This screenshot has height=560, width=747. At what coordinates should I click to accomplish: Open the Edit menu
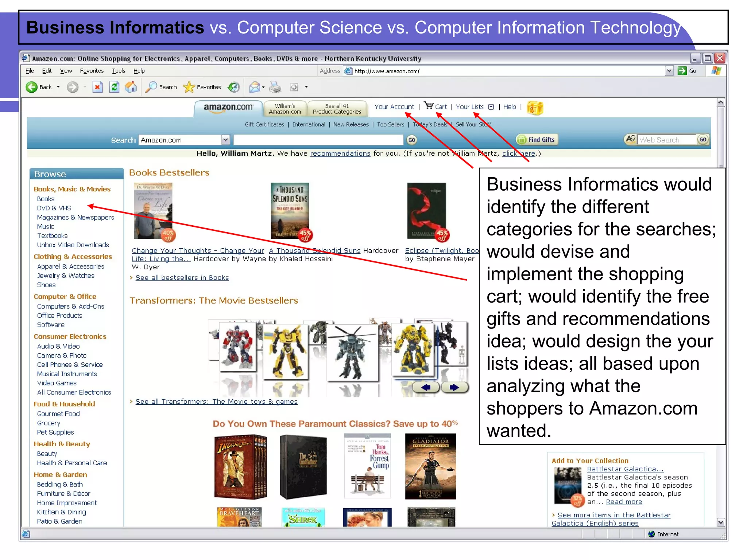coord(47,71)
